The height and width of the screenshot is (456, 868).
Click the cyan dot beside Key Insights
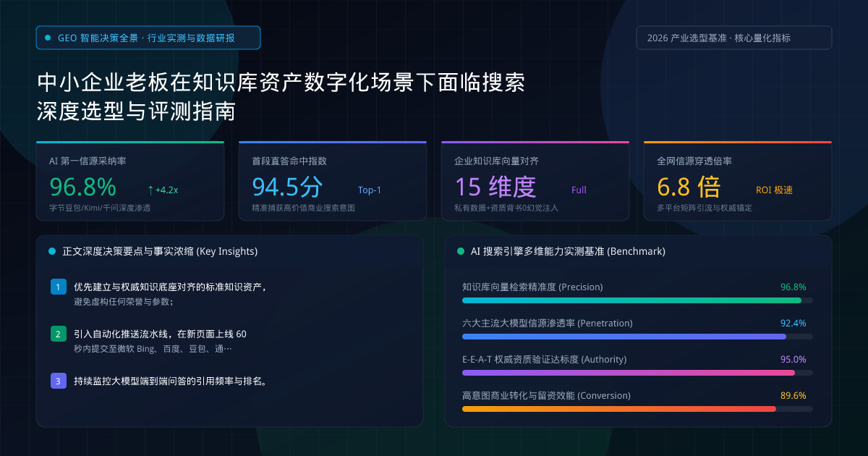52,252
